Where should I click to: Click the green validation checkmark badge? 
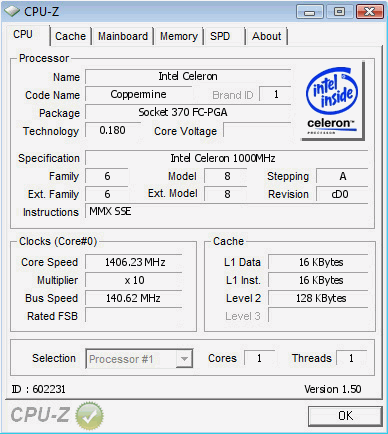tap(89, 415)
